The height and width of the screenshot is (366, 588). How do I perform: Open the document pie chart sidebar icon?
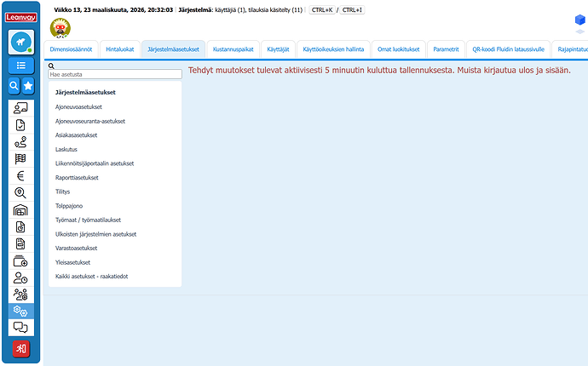click(20, 227)
